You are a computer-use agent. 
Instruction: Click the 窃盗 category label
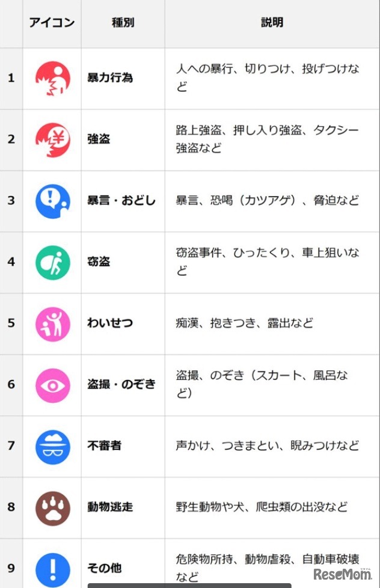point(99,262)
